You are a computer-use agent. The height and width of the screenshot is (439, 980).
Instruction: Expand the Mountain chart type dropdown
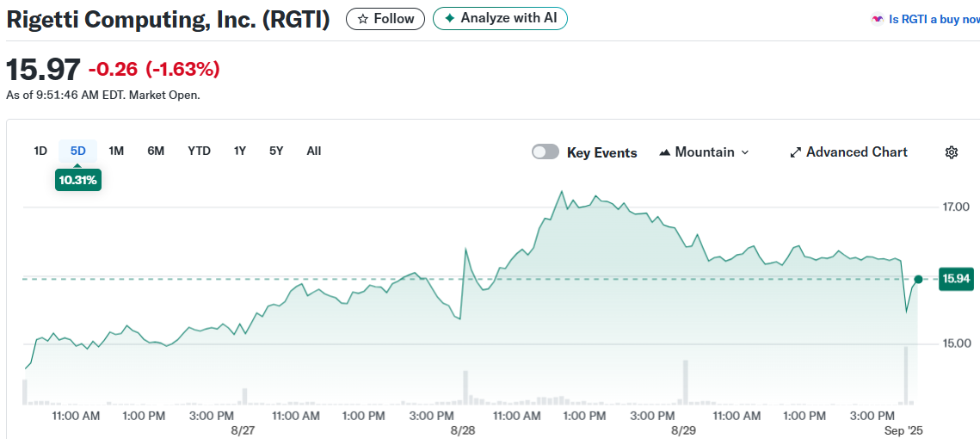coord(704,152)
